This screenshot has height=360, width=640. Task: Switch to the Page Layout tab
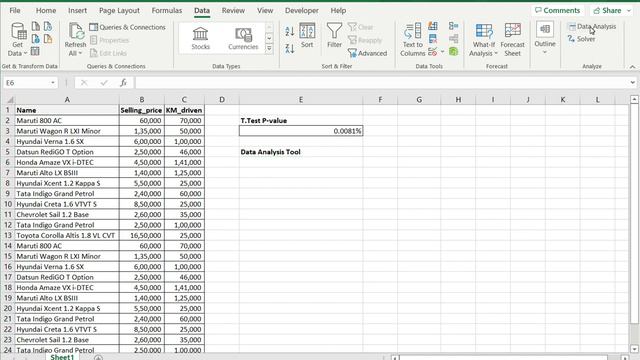click(x=119, y=11)
